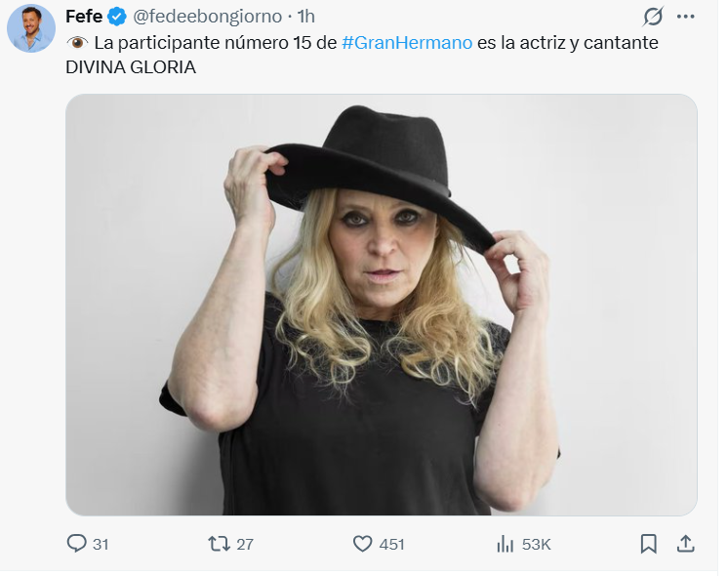
Task: Click the 451 likes count
Action: [x=391, y=545]
